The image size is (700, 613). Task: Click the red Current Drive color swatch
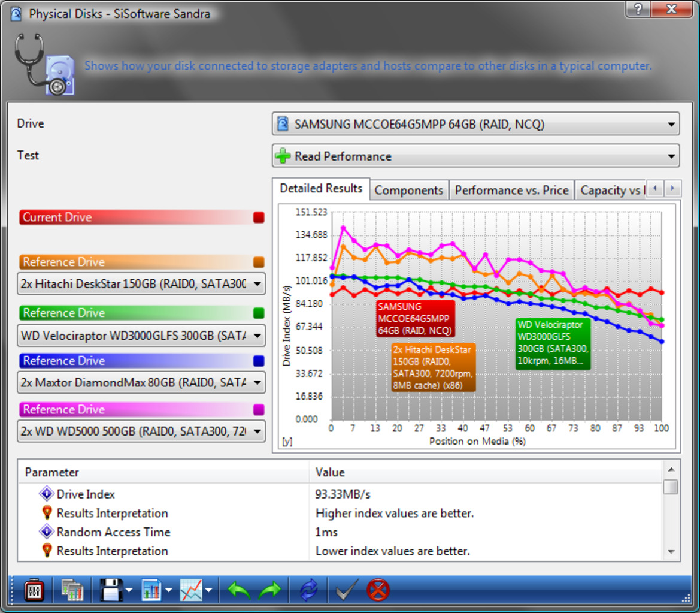click(x=259, y=217)
